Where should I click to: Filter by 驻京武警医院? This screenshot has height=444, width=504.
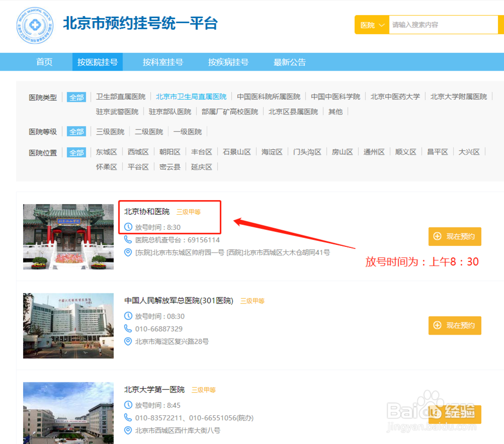coord(117,111)
